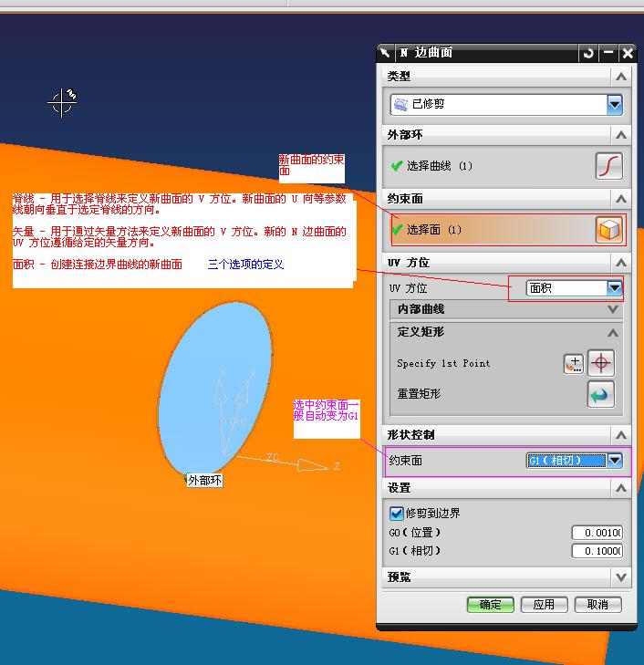Click the 选择面 (1) row

[508, 230]
